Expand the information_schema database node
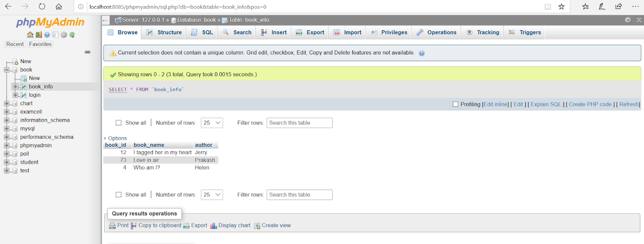 pos(7,120)
